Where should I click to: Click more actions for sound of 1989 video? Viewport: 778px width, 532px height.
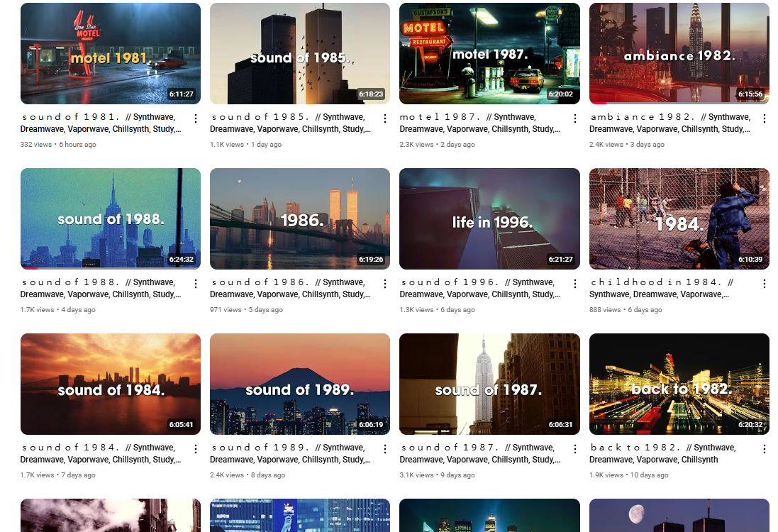point(385,448)
